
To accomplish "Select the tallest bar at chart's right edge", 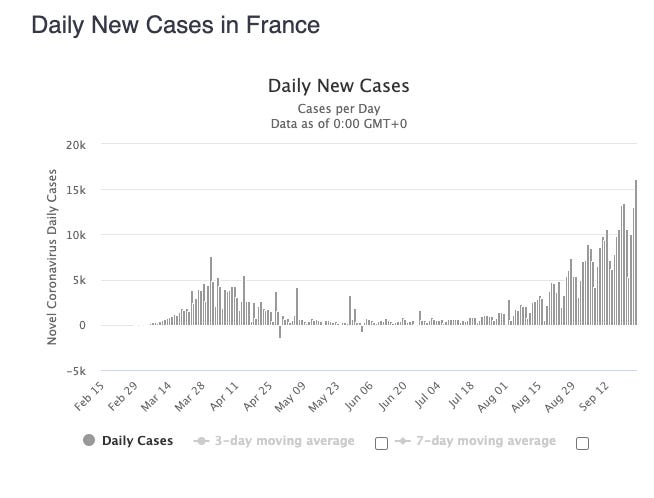I will 636,252.
